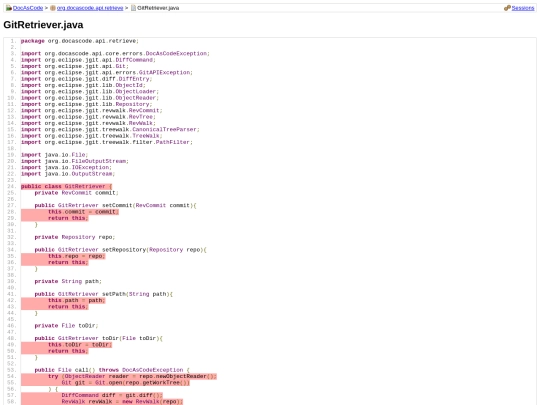Click highlighted public class GitRetriever line
The image size is (540, 405).
(66, 187)
